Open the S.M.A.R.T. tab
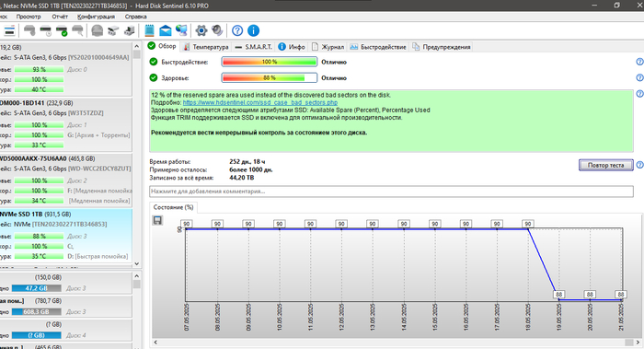This screenshot has height=349, width=644. [x=254, y=47]
